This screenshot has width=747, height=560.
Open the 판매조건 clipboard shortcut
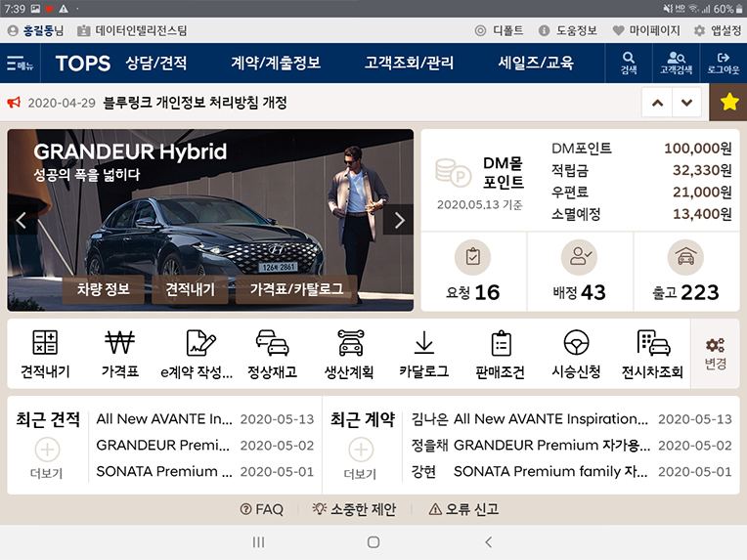click(x=501, y=342)
